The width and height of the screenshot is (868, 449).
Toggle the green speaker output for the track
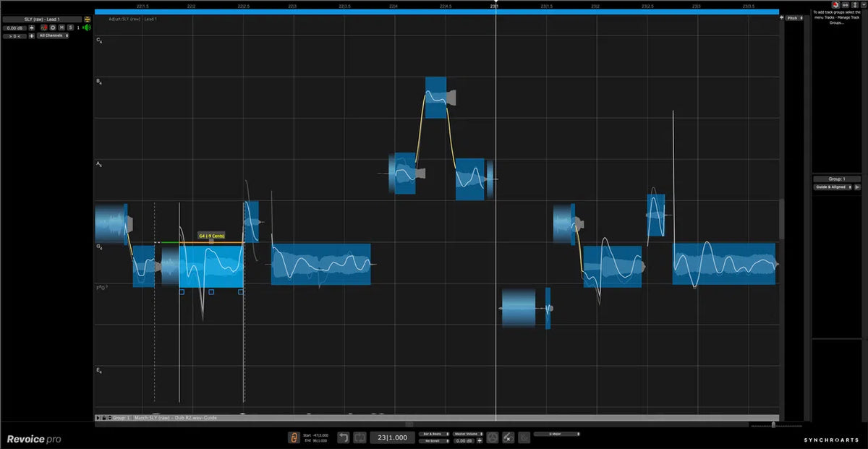[87, 27]
